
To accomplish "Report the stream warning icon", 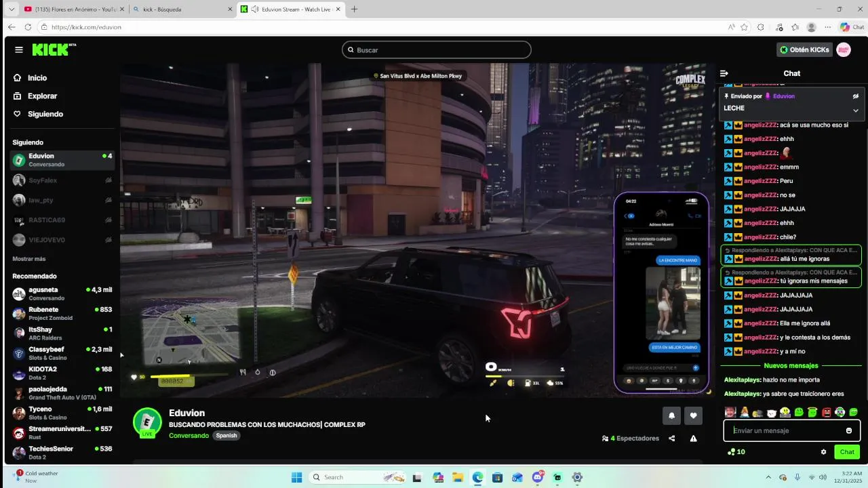I will (x=693, y=439).
